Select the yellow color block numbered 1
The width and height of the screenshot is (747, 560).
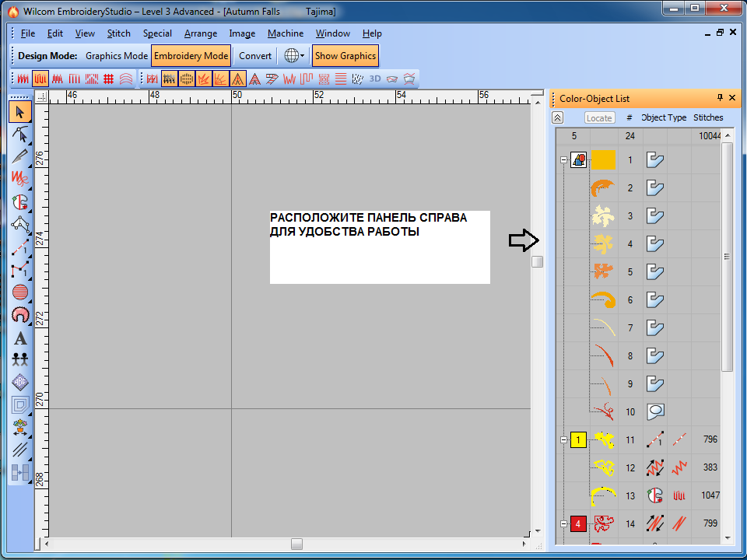(x=578, y=439)
